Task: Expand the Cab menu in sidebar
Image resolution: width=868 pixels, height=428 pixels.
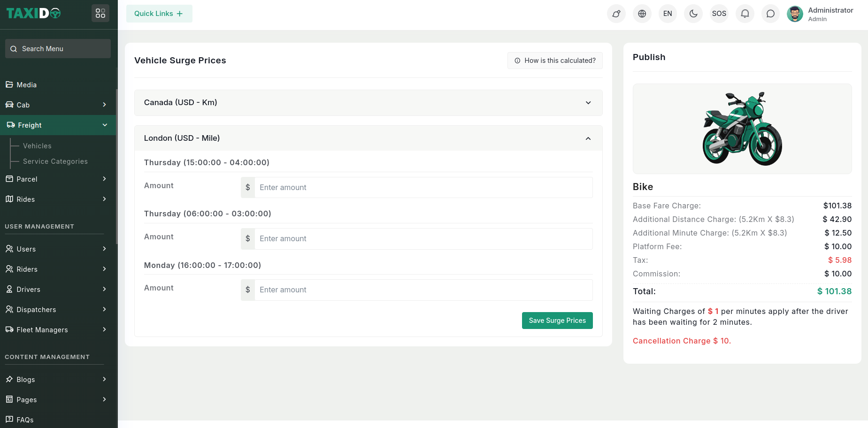Action: point(56,105)
